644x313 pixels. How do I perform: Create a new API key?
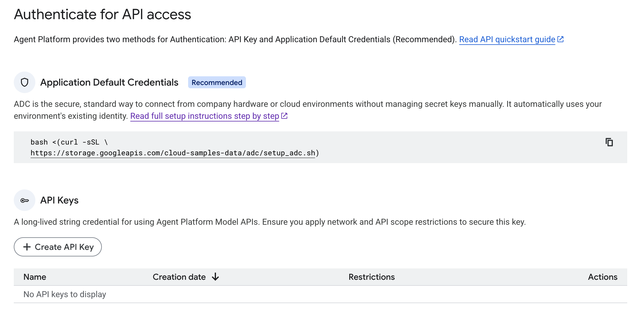click(x=58, y=247)
